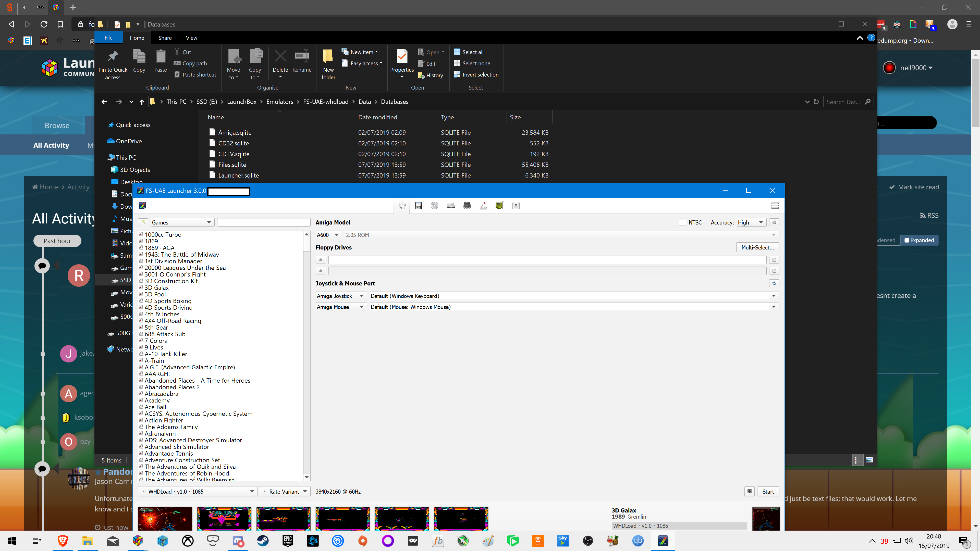Open the Xbox app from the taskbar
This screenshot has width=980, height=551.
click(x=188, y=541)
